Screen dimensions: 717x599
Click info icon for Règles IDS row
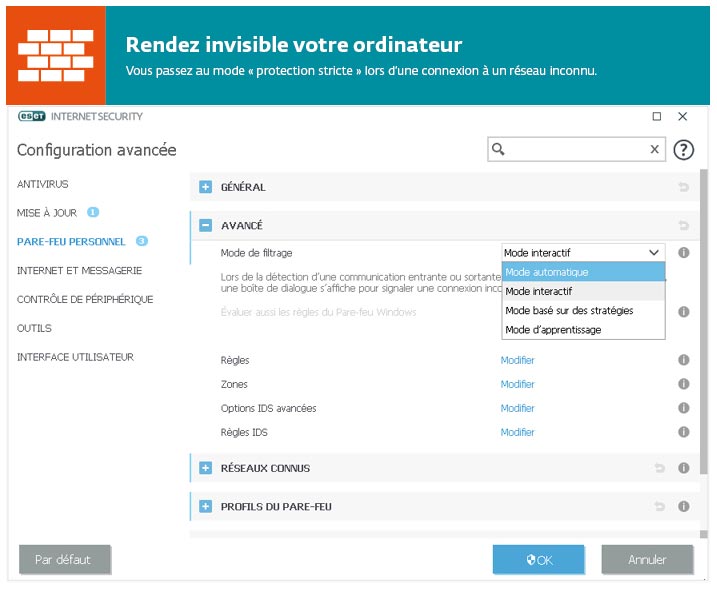[684, 432]
